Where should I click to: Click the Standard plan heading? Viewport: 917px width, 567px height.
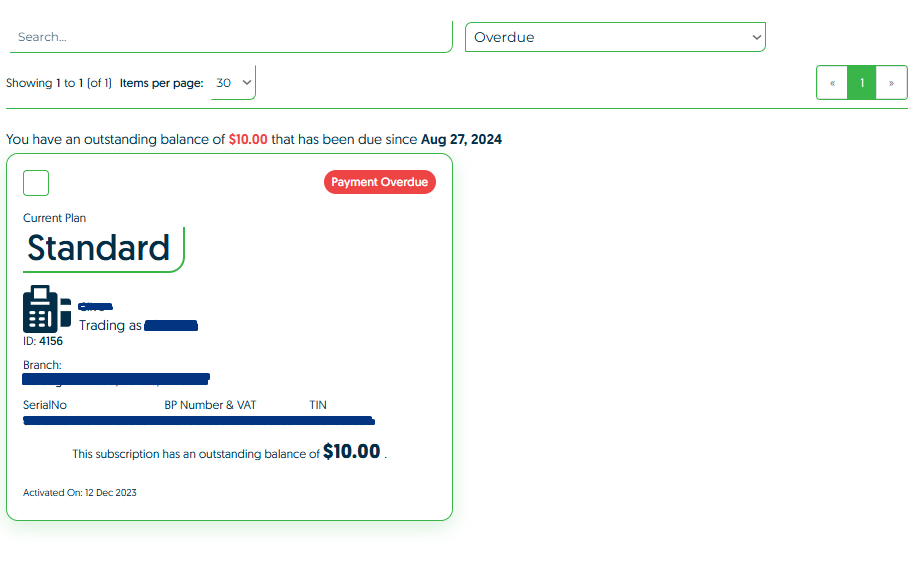tap(99, 248)
